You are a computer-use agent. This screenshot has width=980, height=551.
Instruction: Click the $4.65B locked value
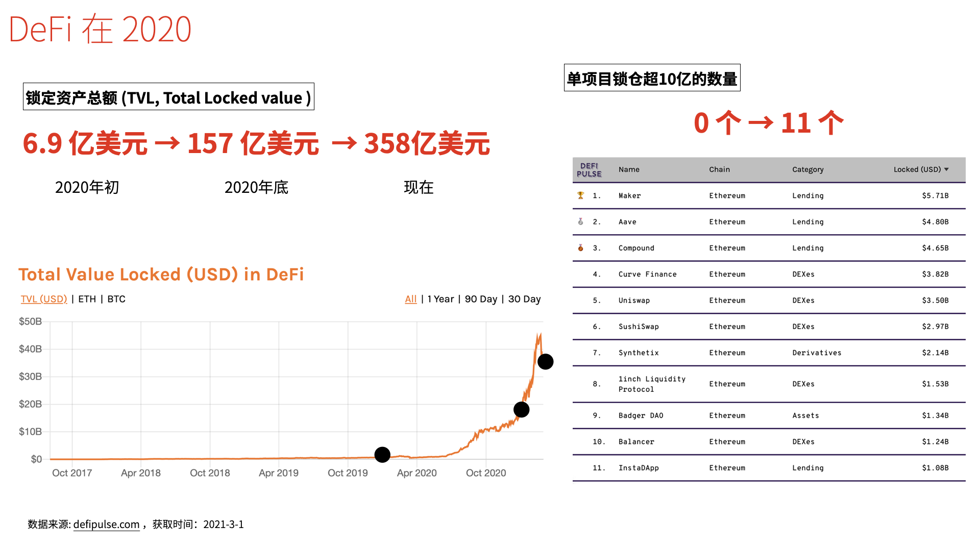pyautogui.click(x=935, y=248)
